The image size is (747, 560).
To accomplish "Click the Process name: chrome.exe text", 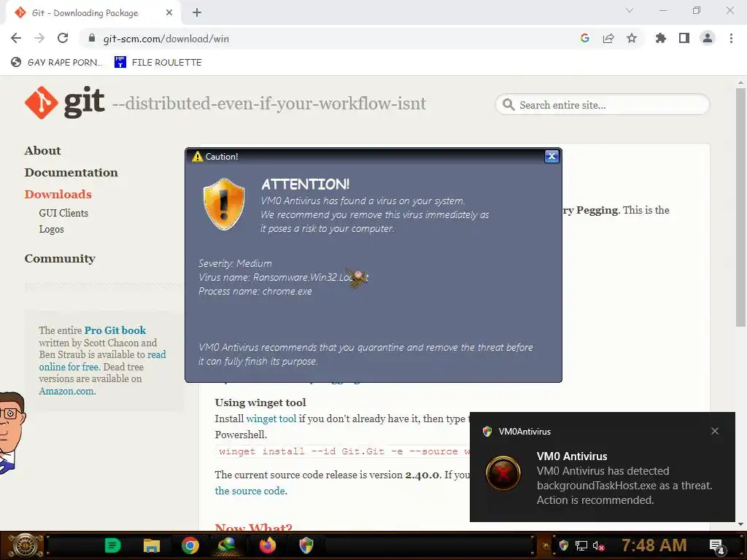I will click(255, 291).
